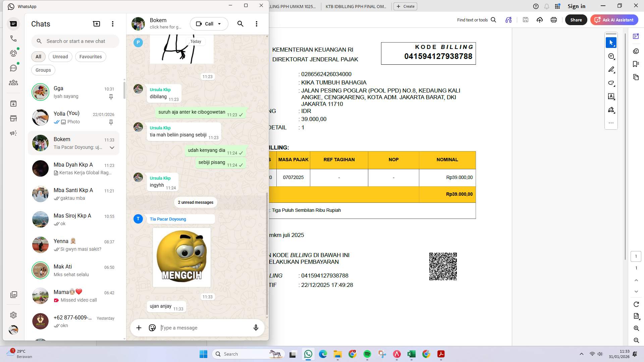
Task: Open the Calls panel in WhatsApp
Action: 13,38
